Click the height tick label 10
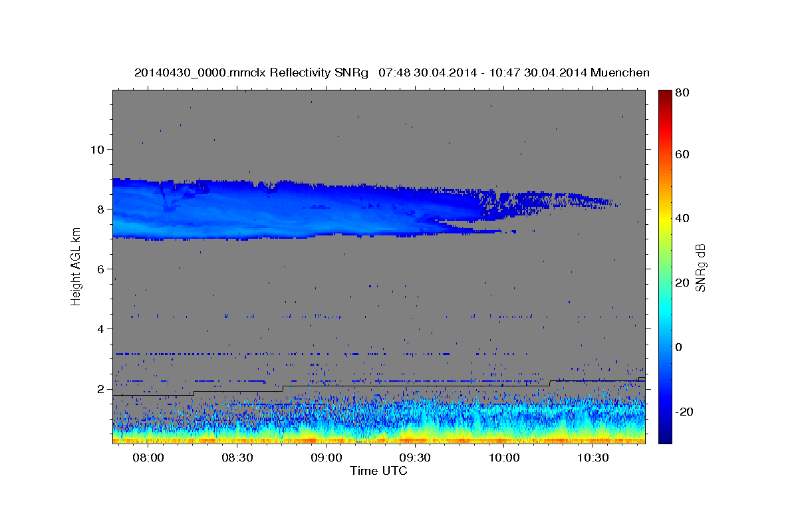The width and height of the screenshot is (798, 532). [96, 149]
